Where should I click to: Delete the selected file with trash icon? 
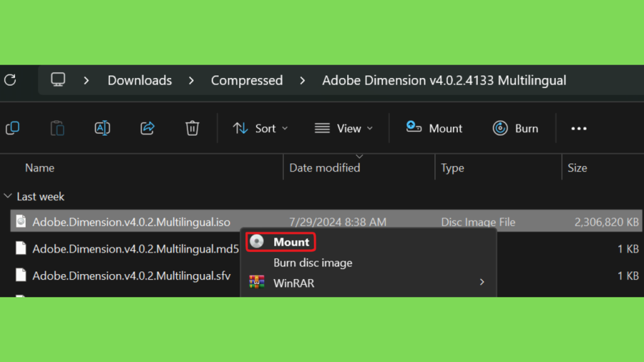[192, 128]
